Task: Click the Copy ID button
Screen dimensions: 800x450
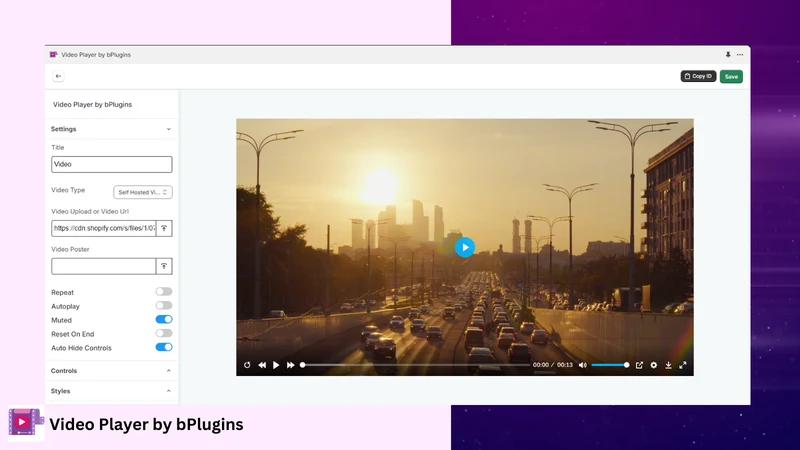Action: click(698, 76)
